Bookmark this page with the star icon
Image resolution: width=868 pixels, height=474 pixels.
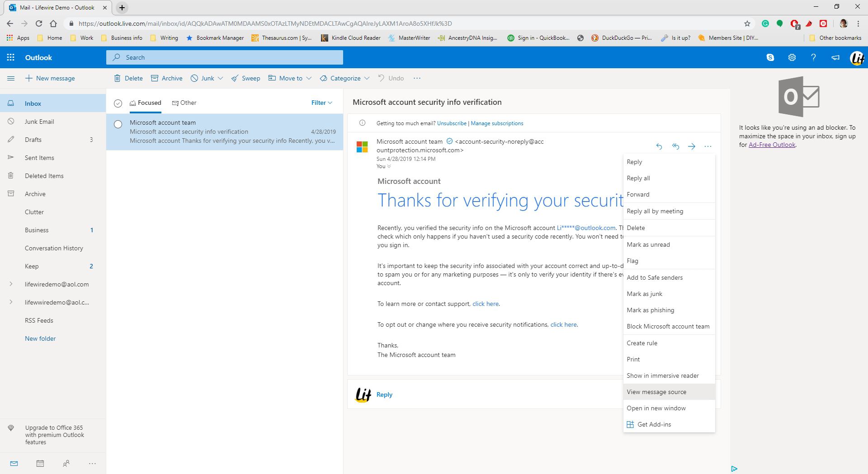tap(747, 23)
